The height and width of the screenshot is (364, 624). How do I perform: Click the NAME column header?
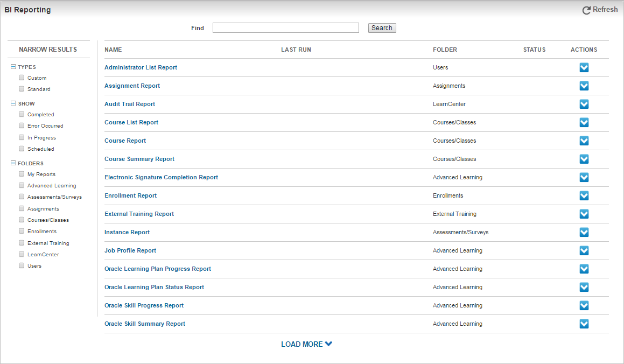coord(113,50)
